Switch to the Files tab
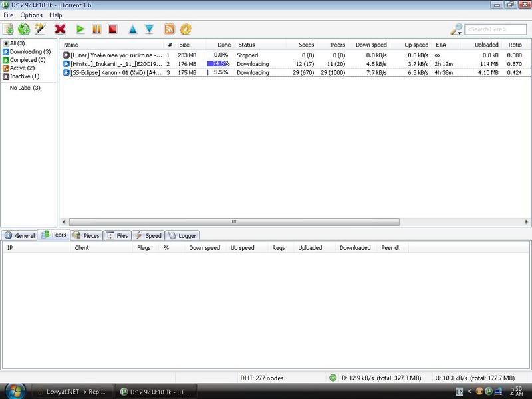 click(117, 235)
